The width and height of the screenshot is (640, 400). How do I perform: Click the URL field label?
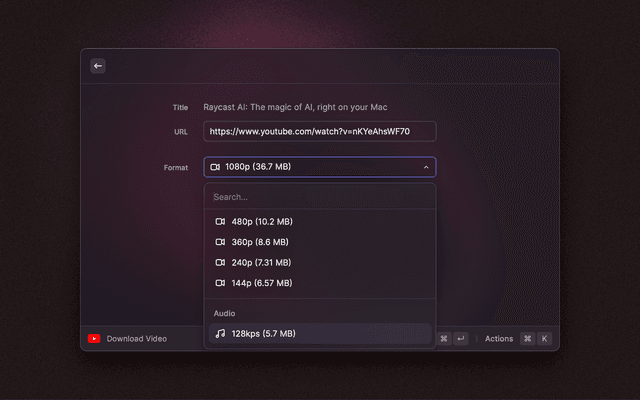pos(180,131)
